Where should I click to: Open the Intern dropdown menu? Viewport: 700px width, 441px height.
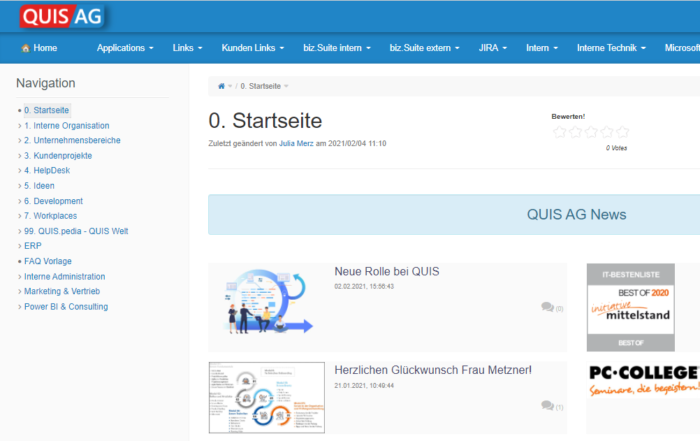pyautogui.click(x=542, y=48)
